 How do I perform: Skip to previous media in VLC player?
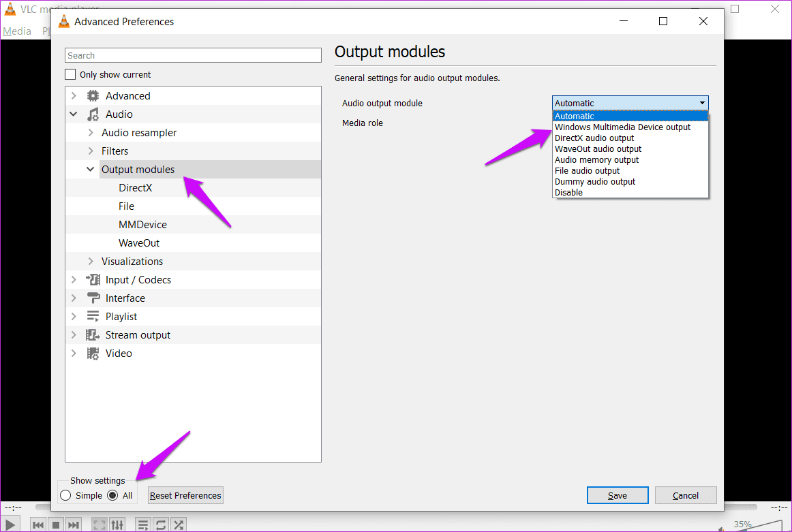click(x=38, y=525)
